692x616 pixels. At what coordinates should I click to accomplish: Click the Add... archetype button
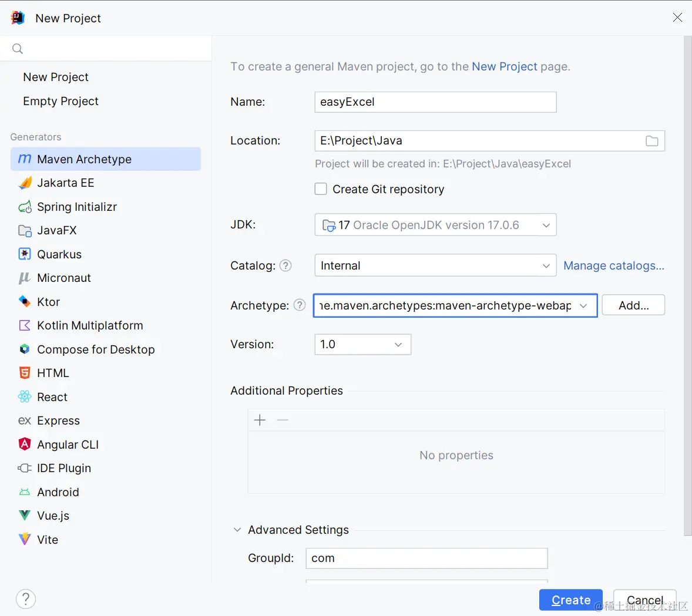(x=633, y=305)
